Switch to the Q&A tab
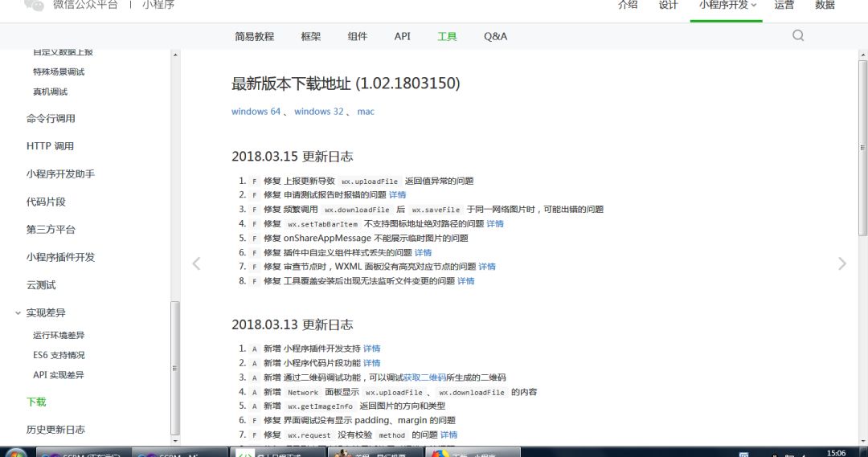This screenshot has height=457, width=868. pos(495,36)
